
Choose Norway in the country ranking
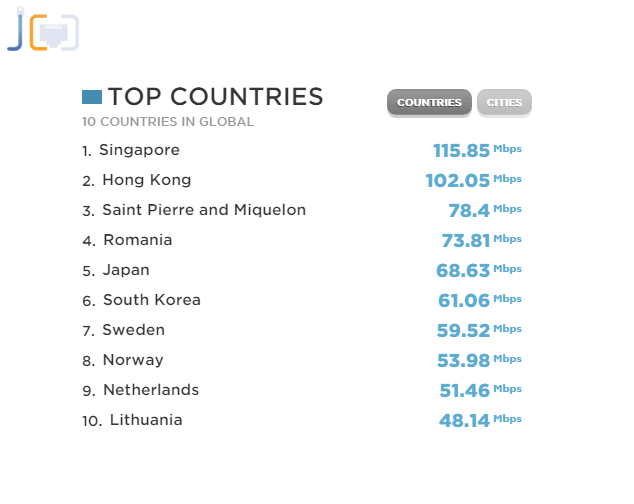tap(133, 360)
